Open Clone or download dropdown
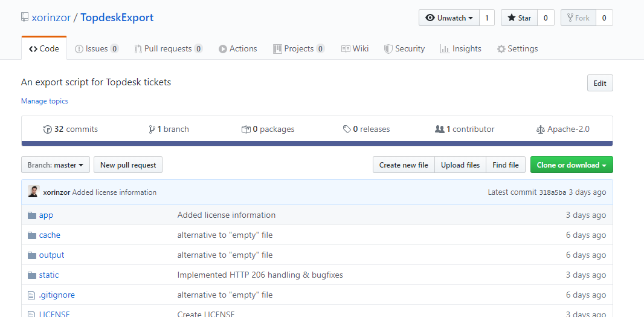644x317 pixels. 572,165
